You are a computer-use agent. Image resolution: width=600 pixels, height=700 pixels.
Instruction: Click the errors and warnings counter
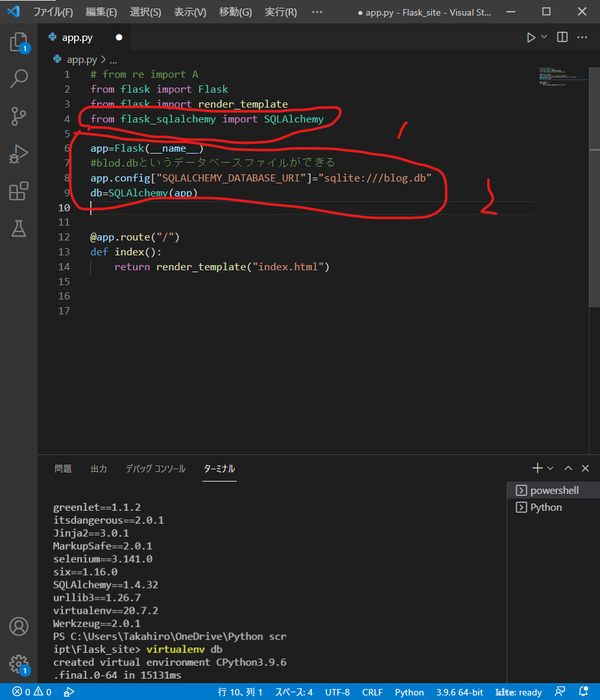point(30,692)
